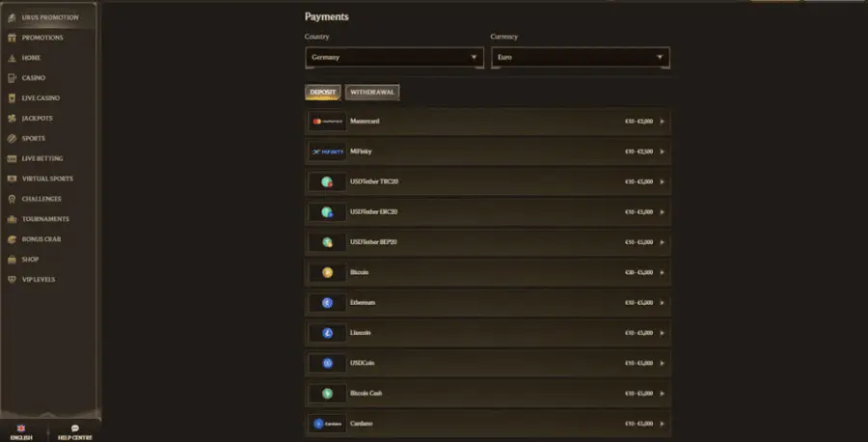Expand the USDTether TRC20 row arrow
868x442 pixels.
(x=662, y=181)
